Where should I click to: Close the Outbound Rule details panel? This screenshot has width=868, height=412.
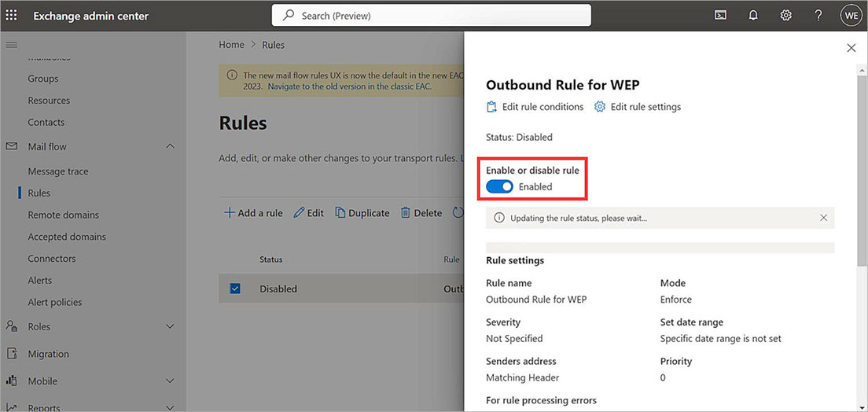tap(851, 48)
